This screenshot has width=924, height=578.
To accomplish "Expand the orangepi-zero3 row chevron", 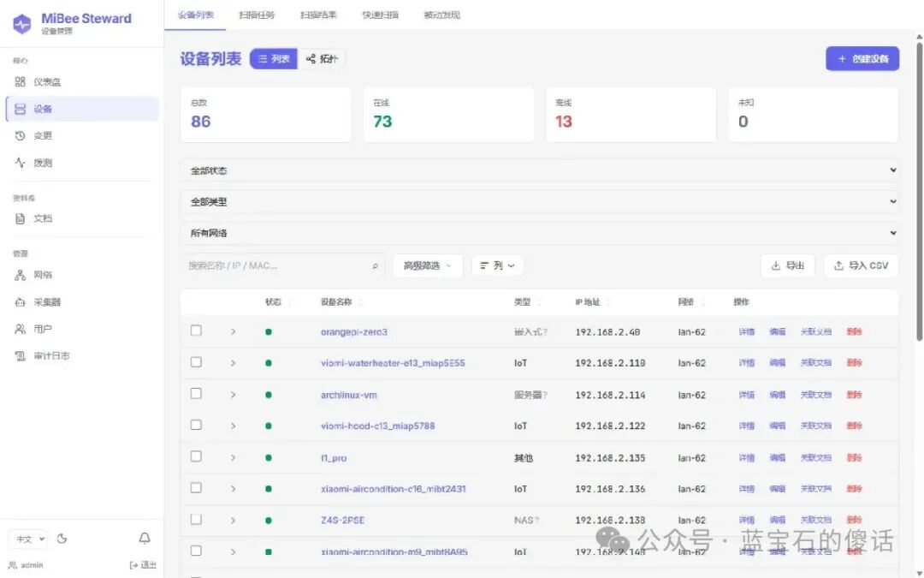I will pos(234,332).
